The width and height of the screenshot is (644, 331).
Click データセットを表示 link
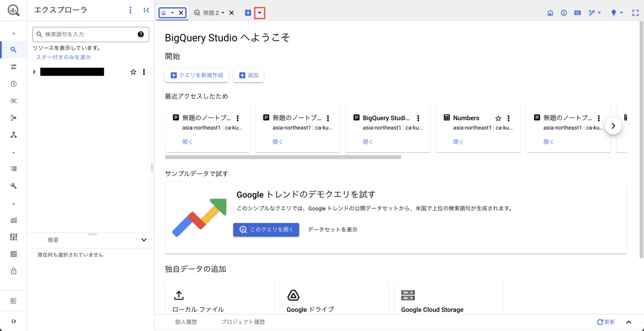[333, 230]
